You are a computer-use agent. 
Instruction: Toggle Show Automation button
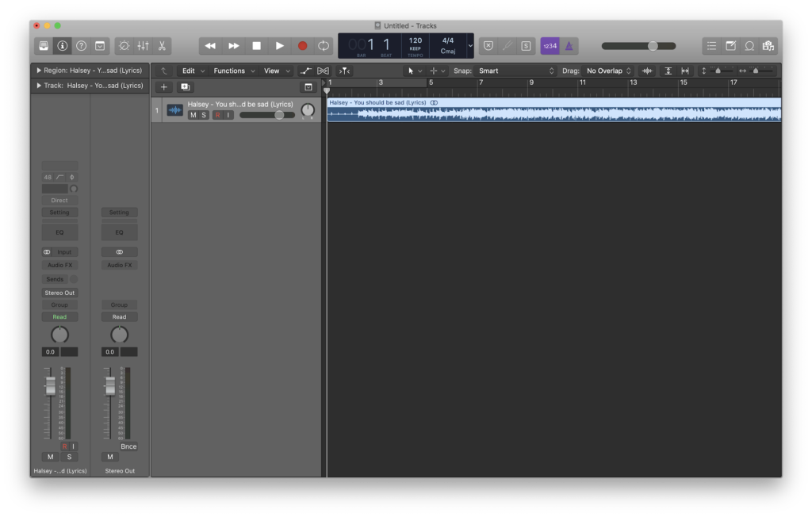306,71
